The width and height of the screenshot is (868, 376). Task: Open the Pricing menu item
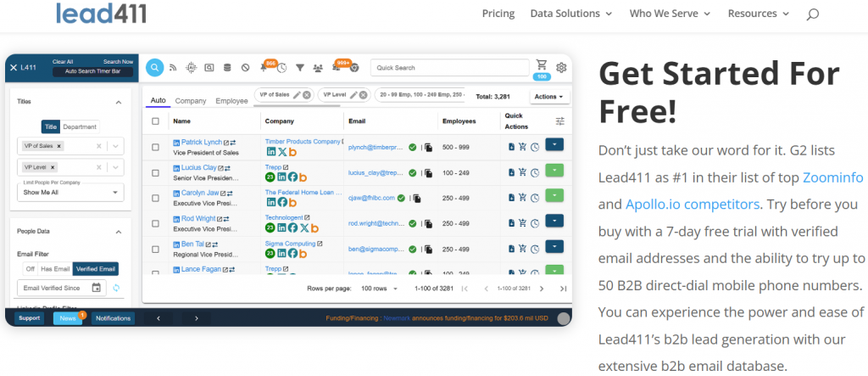coord(498,14)
